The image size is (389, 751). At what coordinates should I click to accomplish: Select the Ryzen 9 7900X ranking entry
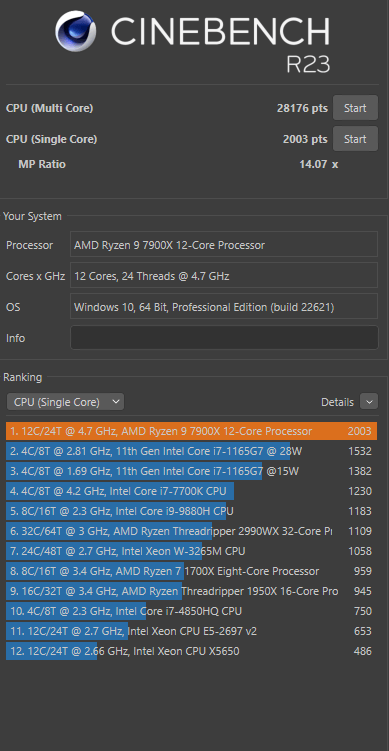(x=192, y=431)
